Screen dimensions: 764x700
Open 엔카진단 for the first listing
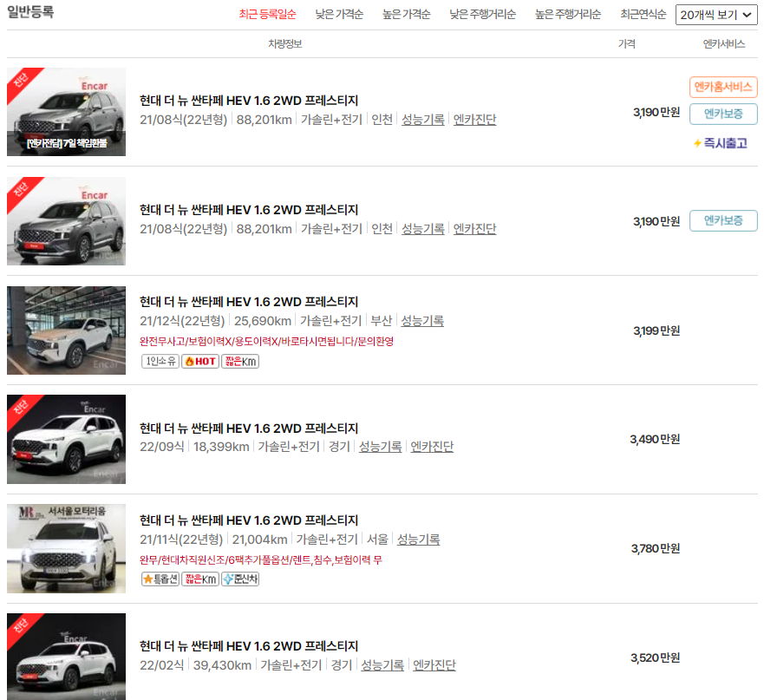(474, 120)
